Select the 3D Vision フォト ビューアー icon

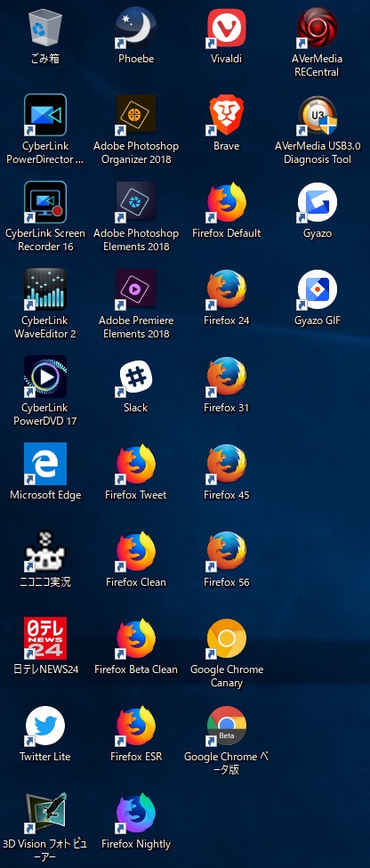[x=45, y=813]
